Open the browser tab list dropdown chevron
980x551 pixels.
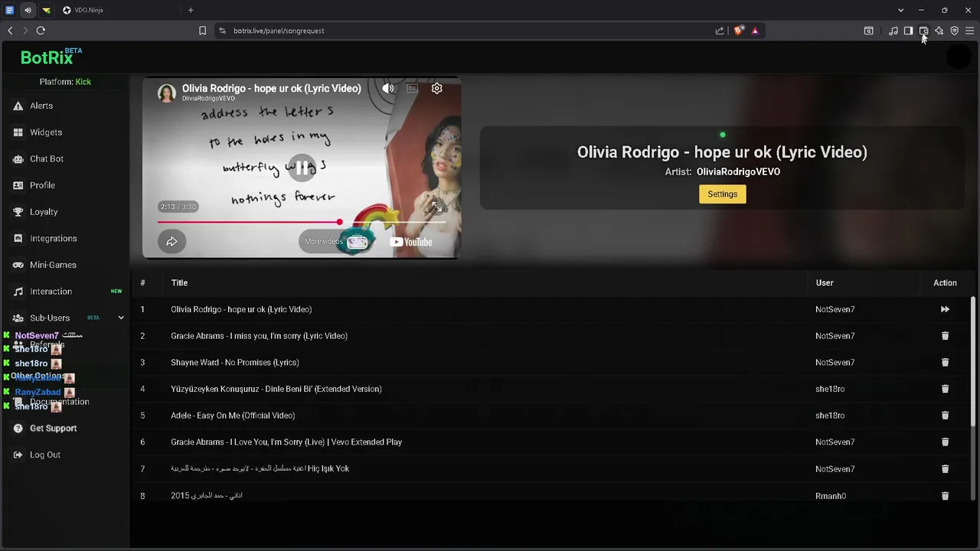pyautogui.click(x=900, y=10)
